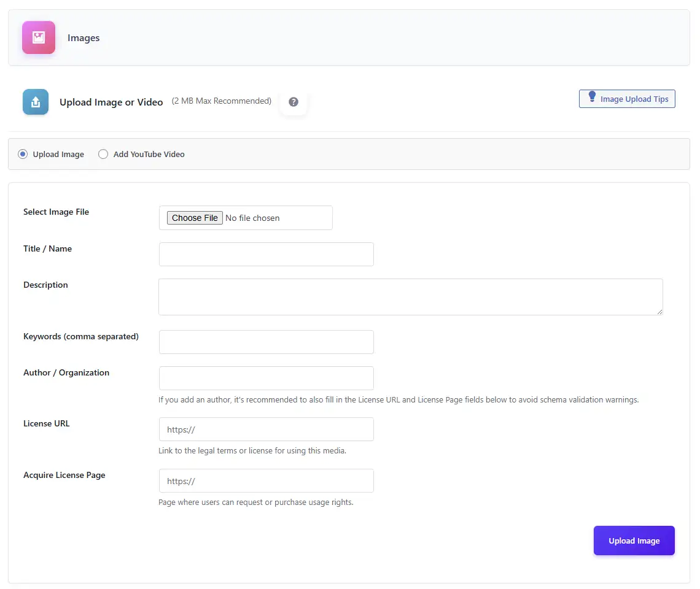
Task: Click the Description textarea resize handle
Action: 660,314
